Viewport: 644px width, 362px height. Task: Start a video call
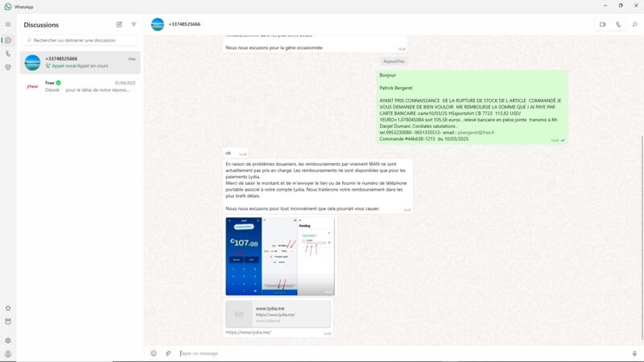[x=602, y=25]
